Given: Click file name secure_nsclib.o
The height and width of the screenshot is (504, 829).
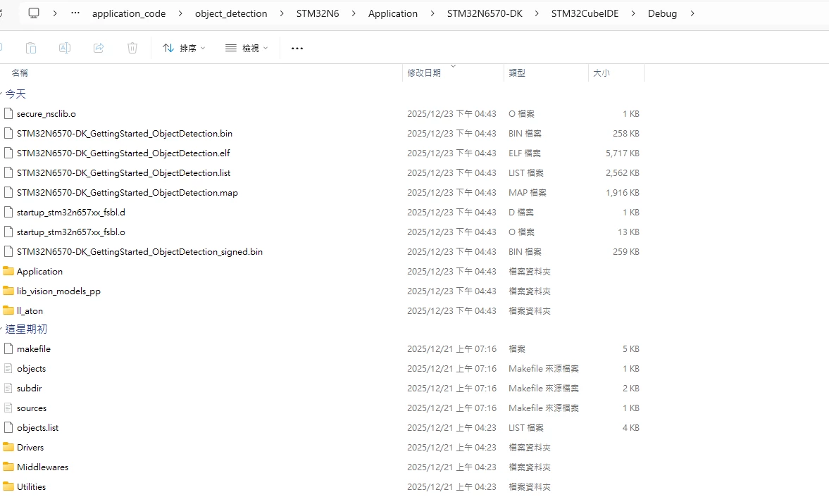Looking at the screenshot, I should (46, 113).
